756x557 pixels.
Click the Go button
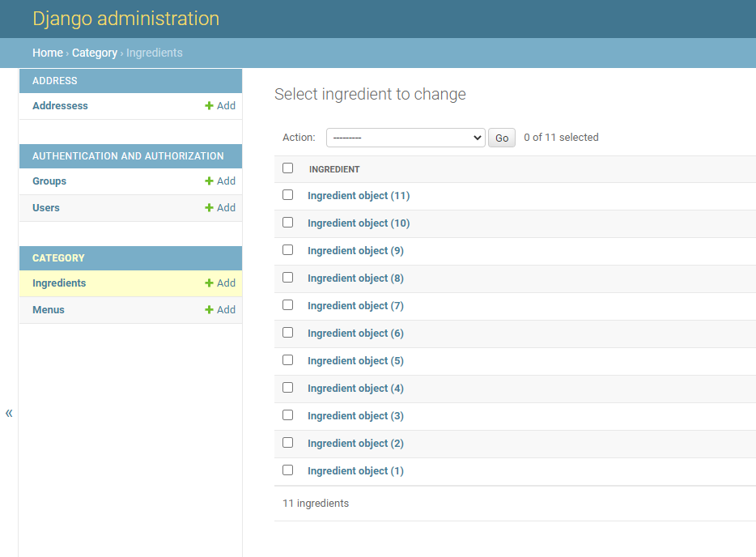click(x=501, y=138)
